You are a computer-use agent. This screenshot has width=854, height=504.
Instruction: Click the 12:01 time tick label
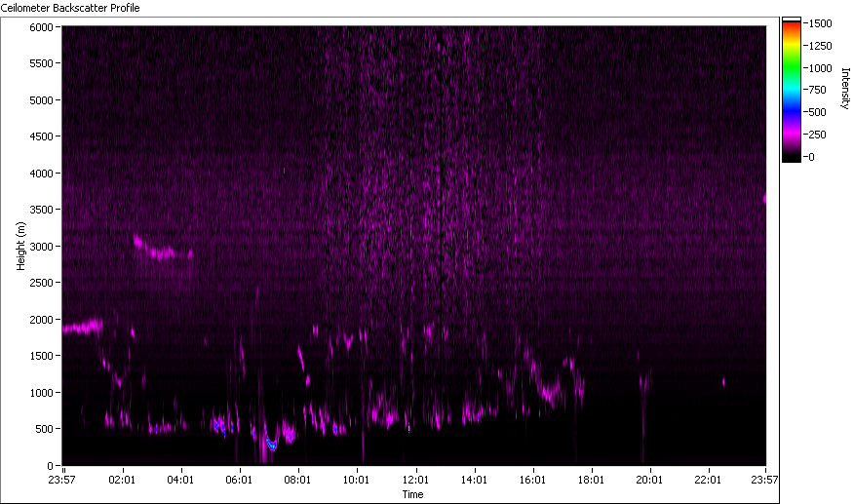(415, 480)
